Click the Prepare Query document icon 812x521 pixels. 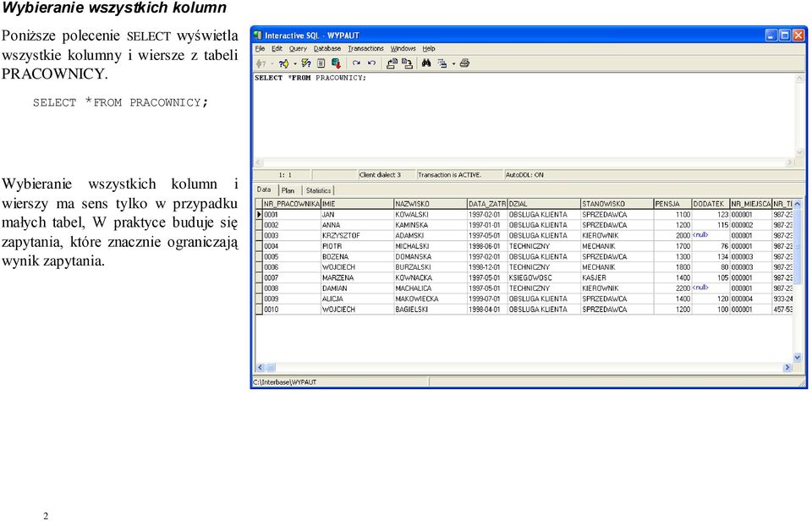[x=321, y=63]
